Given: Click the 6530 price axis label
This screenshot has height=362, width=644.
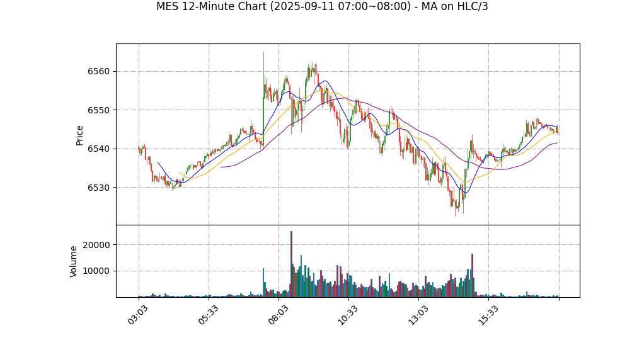Looking at the screenshot, I should (x=98, y=188).
